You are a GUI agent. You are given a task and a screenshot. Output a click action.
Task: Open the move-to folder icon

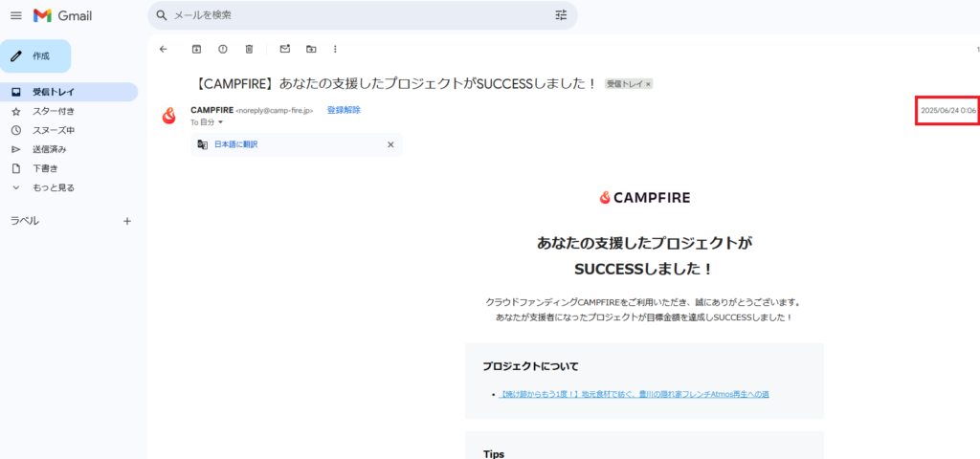pyautogui.click(x=311, y=49)
